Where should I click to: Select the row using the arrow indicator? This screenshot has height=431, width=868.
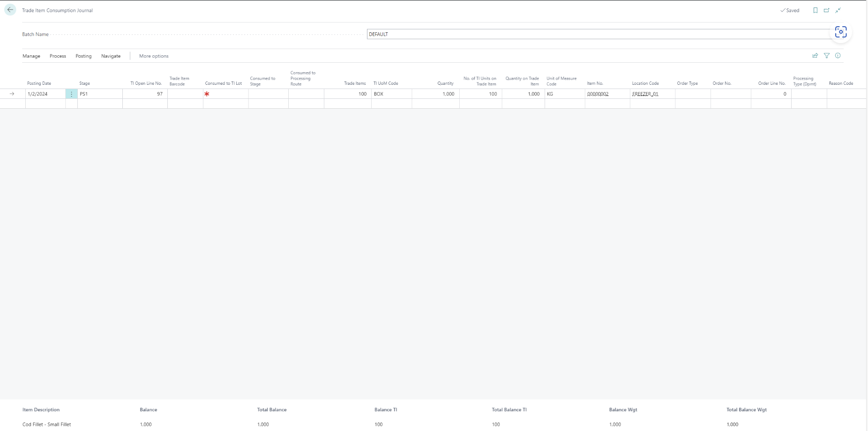pyautogui.click(x=12, y=94)
